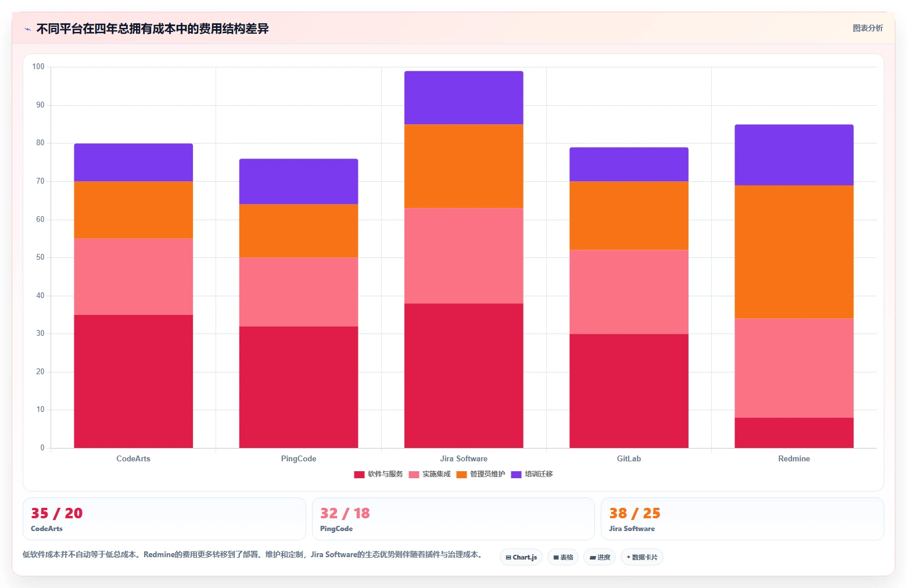Image resolution: width=907 pixels, height=588 pixels.
Task: Select the CodeArts 培训迁移 purple bar segment
Action: coord(134,163)
